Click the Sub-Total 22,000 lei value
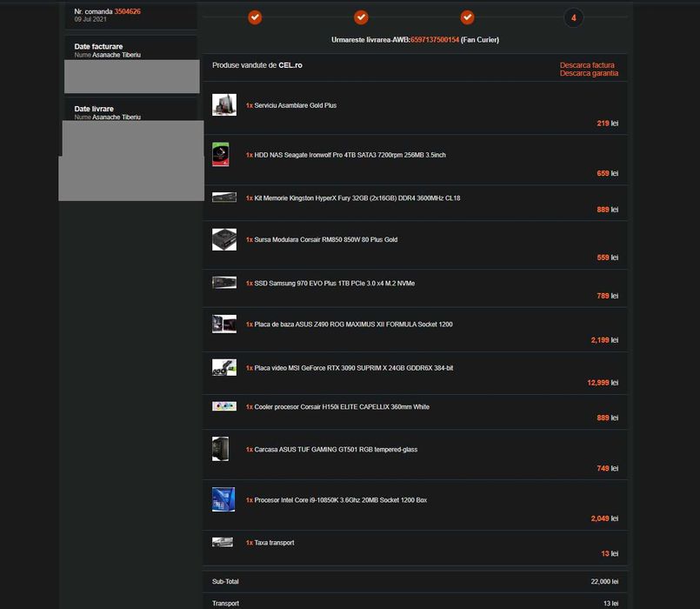700x609 pixels. tap(604, 582)
